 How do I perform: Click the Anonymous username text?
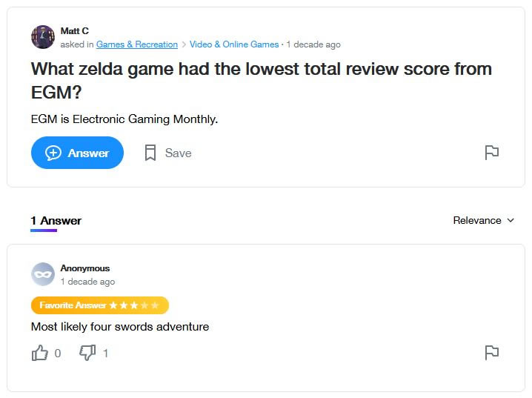click(85, 268)
